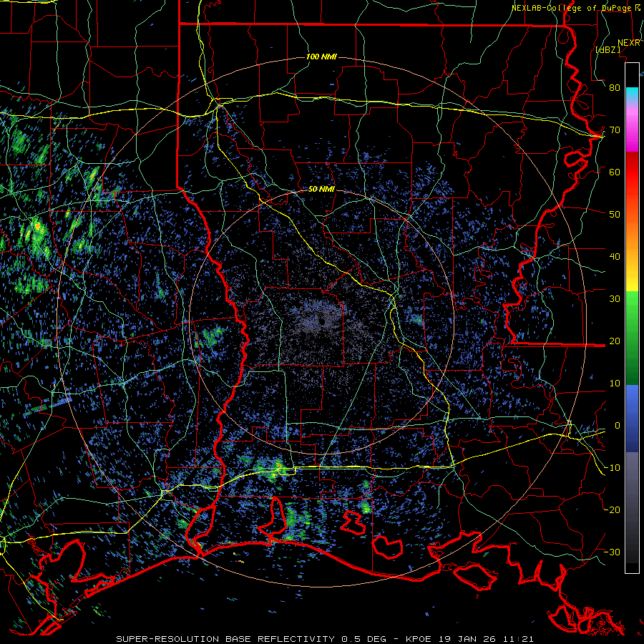The width and height of the screenshot is (644, 644).
Task: Select the -10 value on the dBZ scale
Action: tap(612, 468)
